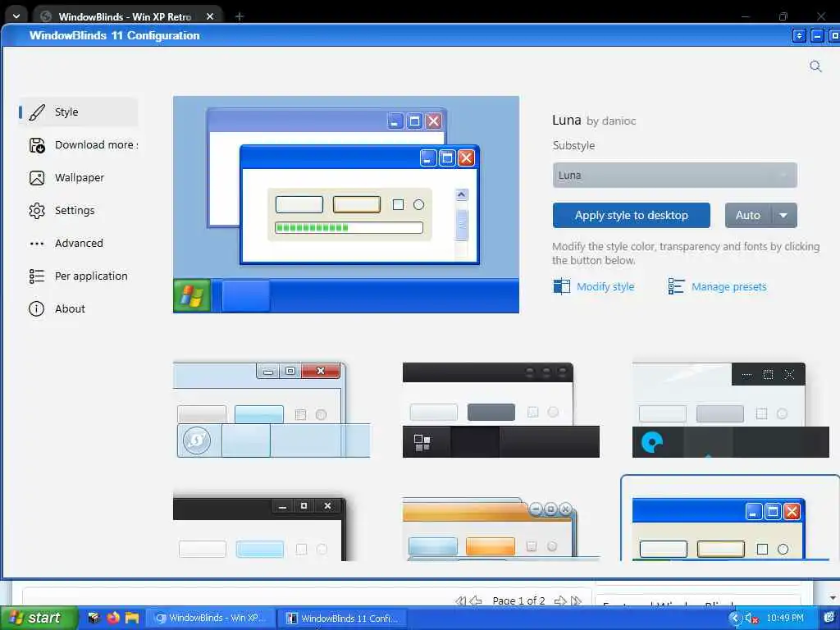Select the style thumbnail with cyan circle logo
This screenshot has width=840, height=630.
730,410
